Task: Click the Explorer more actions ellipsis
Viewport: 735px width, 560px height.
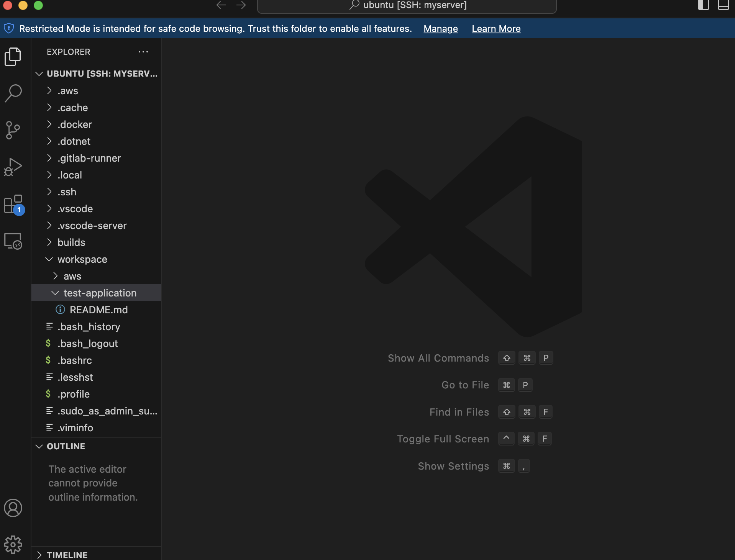Action: [143, 52]
